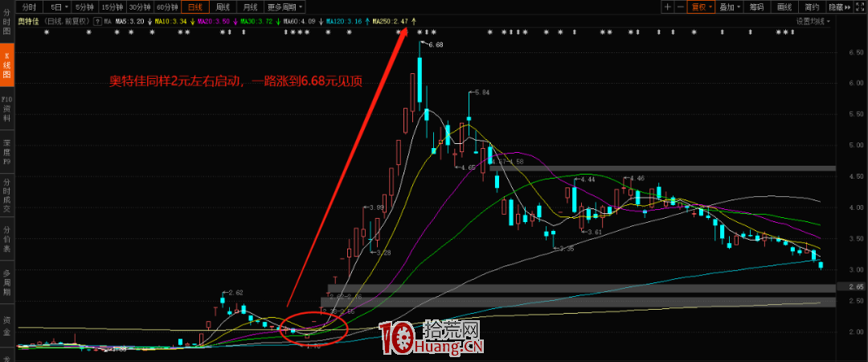The width and height of the screenshot is (868, 362).
Task: Select the 周线 weekly tab
Action: pyautogui.click(x=223, y=7)
